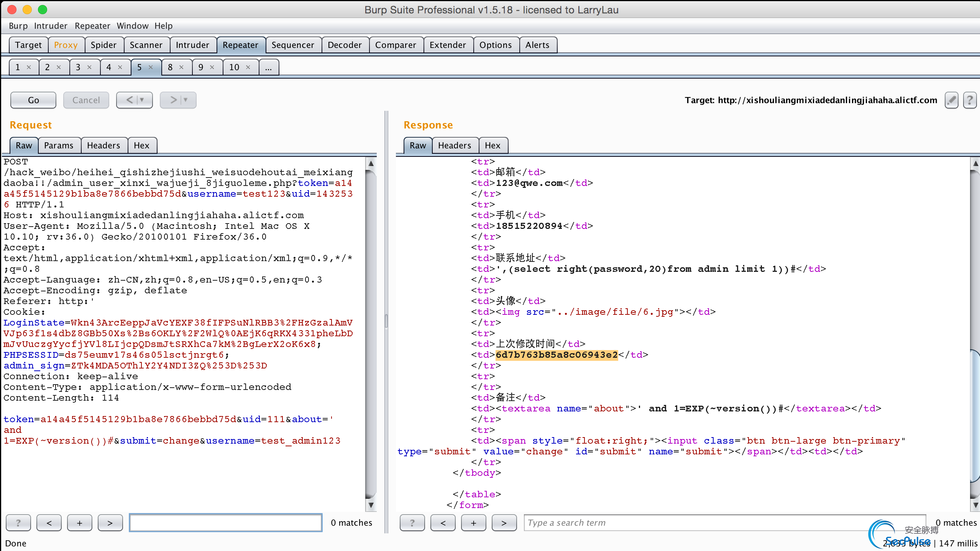Image resolution: width=980 pixels, height=551 pixels.
Task: Open the Help menu
Action: tap(164, 26)
